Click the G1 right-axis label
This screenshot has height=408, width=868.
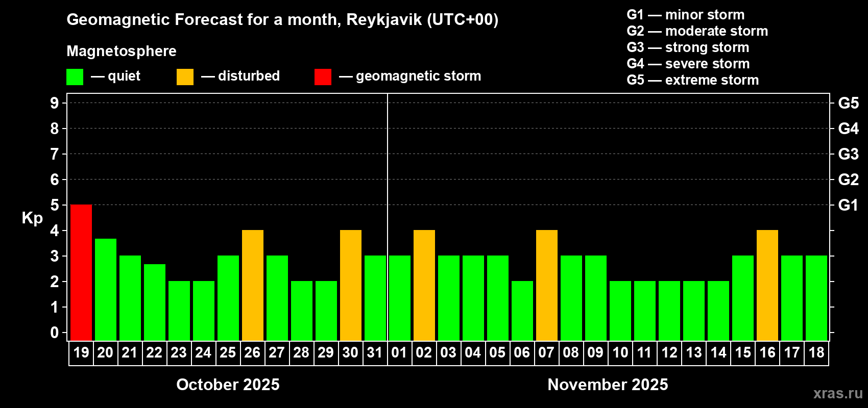849,205
